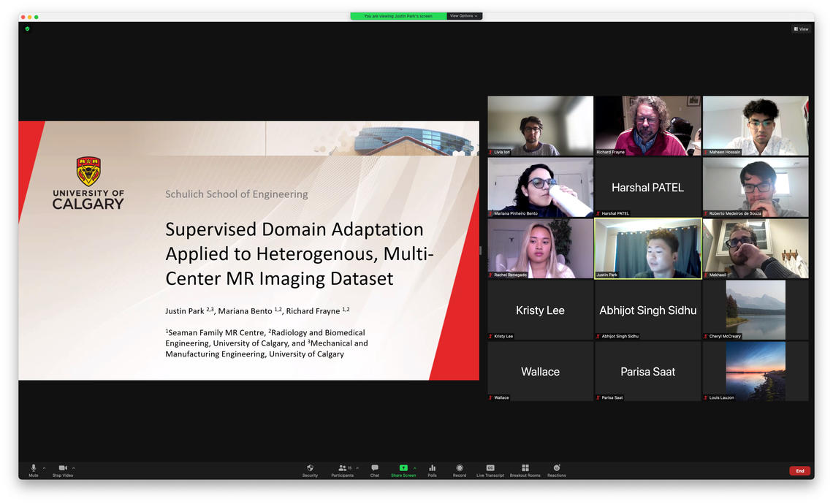The height and width of the screenshot is (504, 833).
Task: Expand share options arrow beside Share Screen
Action: (415, 468)
